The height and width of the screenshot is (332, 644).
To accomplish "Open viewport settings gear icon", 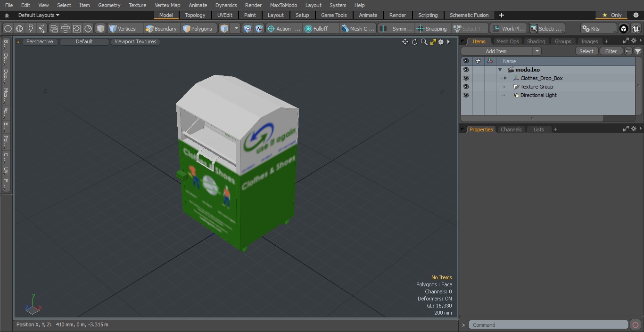I will tap(441, 42).
